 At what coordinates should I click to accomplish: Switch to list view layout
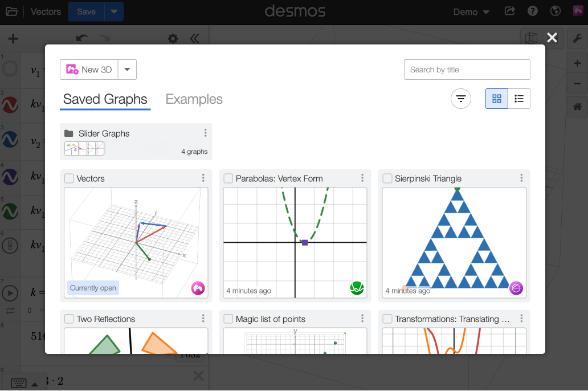tap(519, 99)
